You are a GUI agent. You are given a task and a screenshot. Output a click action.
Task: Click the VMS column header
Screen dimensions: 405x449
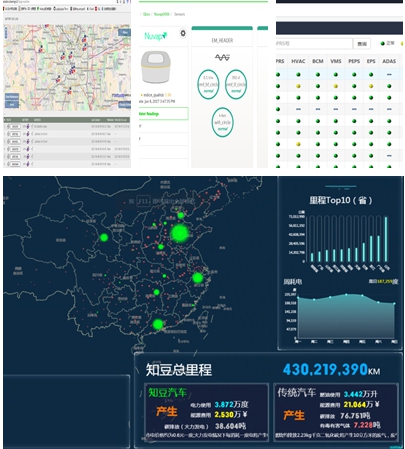[336, 61]
